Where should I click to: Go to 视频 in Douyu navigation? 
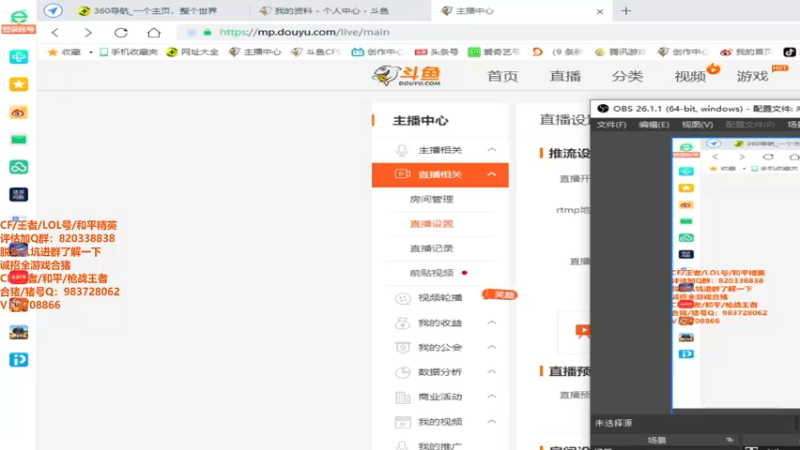pyautogui.click(x=690, y=76)
